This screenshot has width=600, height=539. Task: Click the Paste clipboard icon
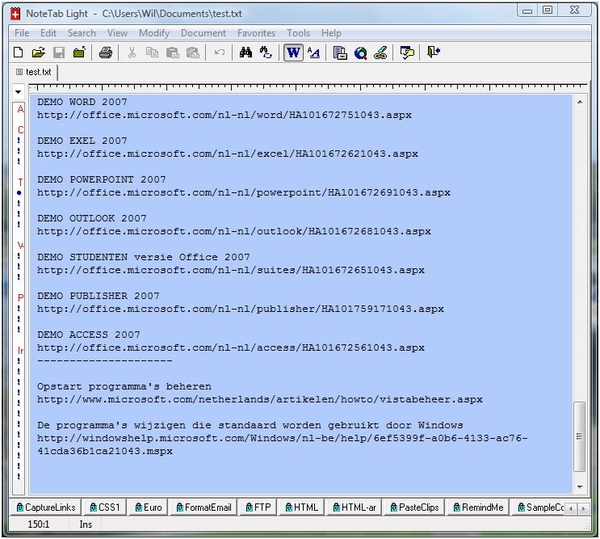coord(173,52)
